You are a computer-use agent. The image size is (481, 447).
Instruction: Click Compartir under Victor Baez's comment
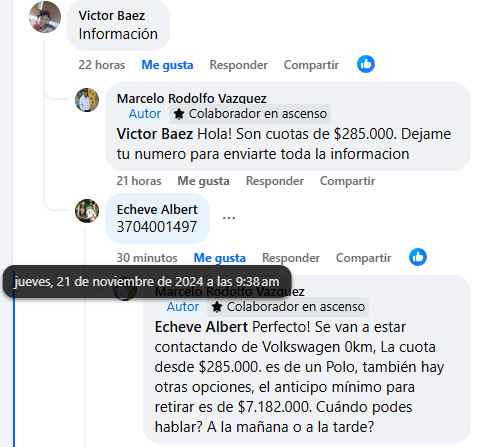[x=311, y=65]
